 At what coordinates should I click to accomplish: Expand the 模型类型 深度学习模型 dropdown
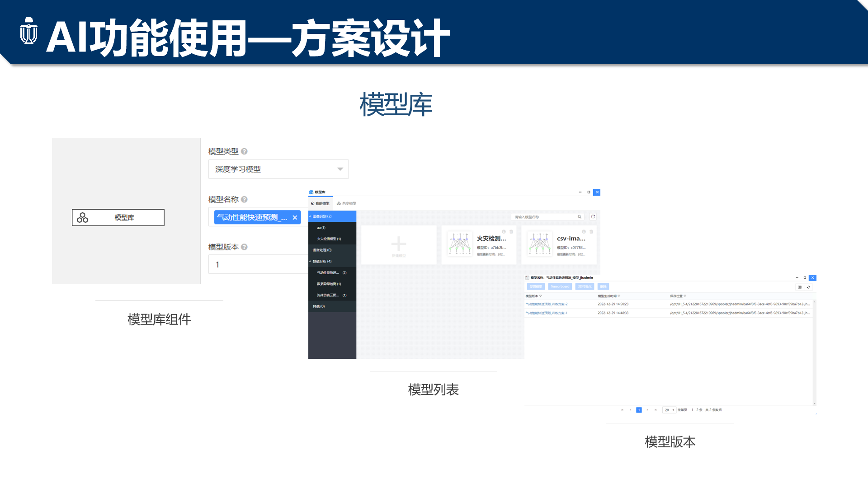[340, 169]
